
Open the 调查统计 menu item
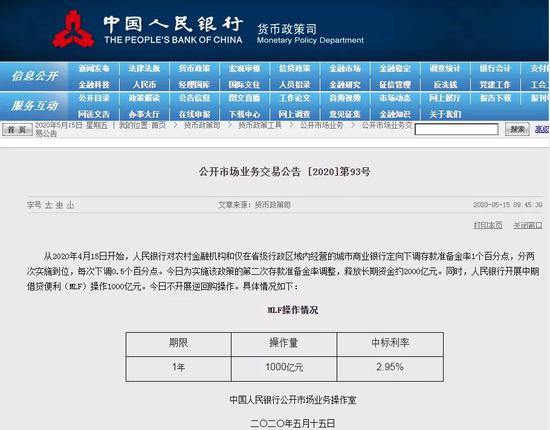(x=445, y=68)
